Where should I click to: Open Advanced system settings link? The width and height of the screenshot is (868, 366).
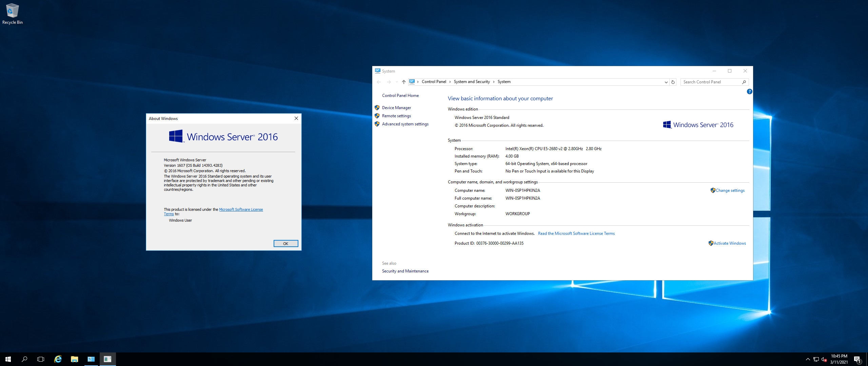coord(405,124)
